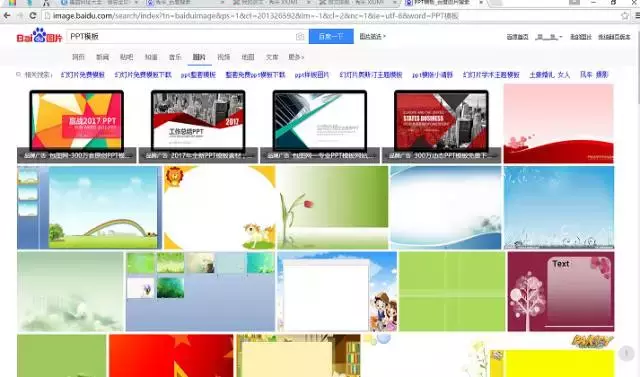Switch to the 网页 search tab
Screen dimensions: 640x377
point(78,57)
